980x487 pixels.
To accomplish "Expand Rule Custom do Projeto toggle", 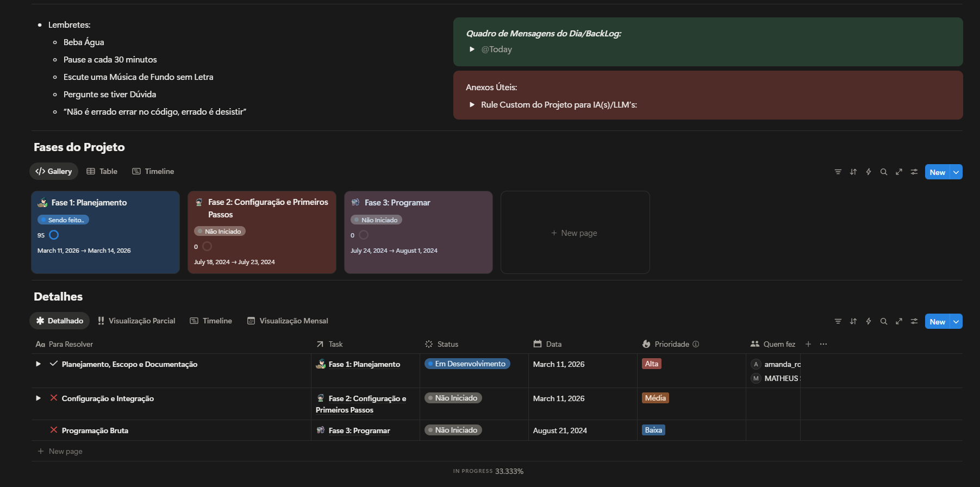I will tap(472, 104).
